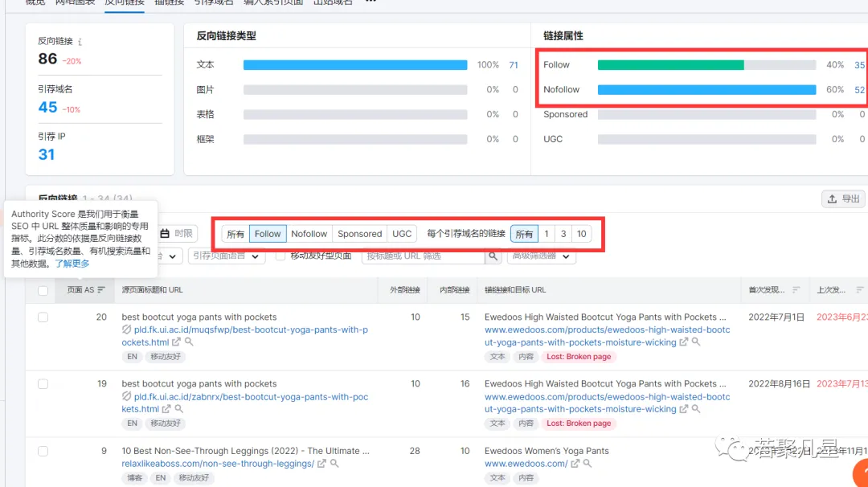Select the Sponsored link filter tab
Viewport: 868px width, 487px height.
[360, 234]
